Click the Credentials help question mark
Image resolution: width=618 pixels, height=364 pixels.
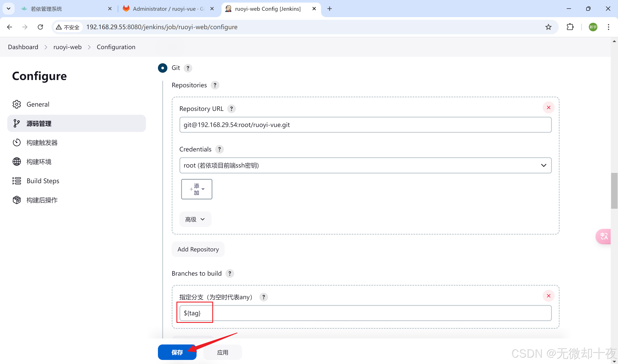pos(219,149)
